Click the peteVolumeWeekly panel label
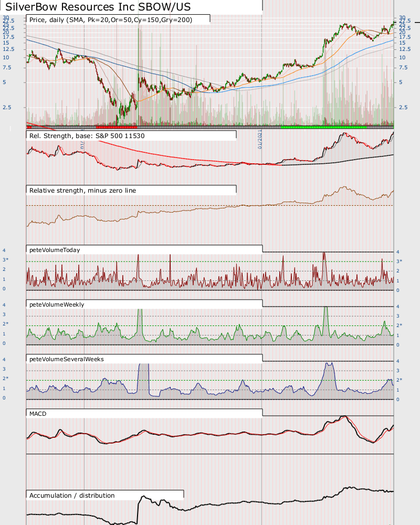Image resolution: width=420 pixels, height=525 pixels. 57,304
